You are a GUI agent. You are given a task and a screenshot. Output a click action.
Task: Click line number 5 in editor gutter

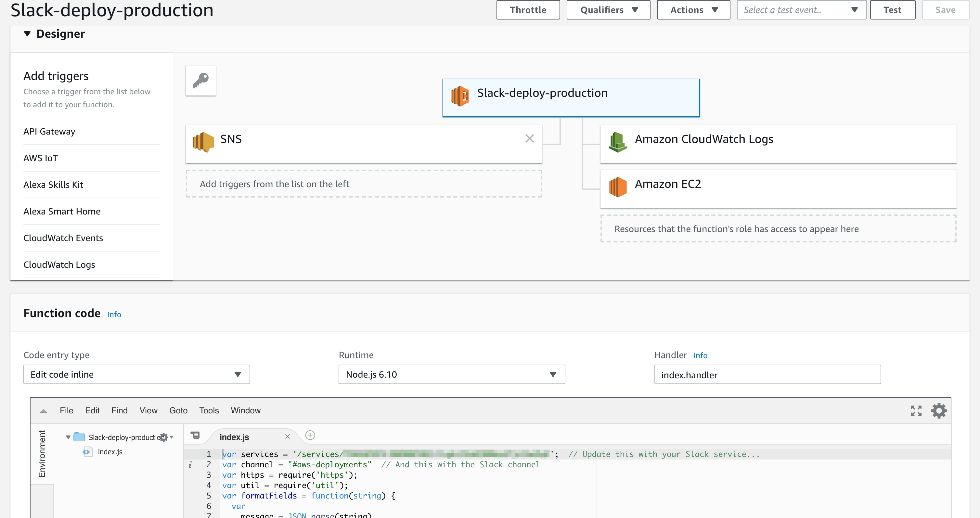tap(209, 496)
